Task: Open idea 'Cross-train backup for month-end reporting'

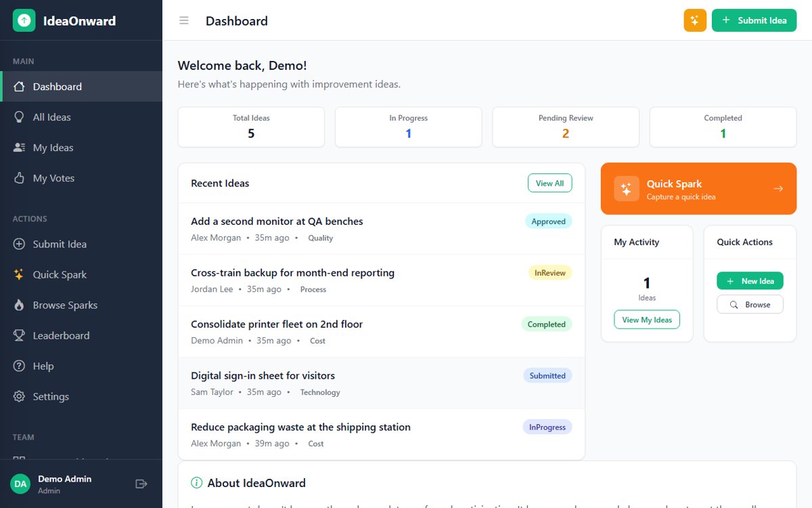Action: [x=381, y=280]
